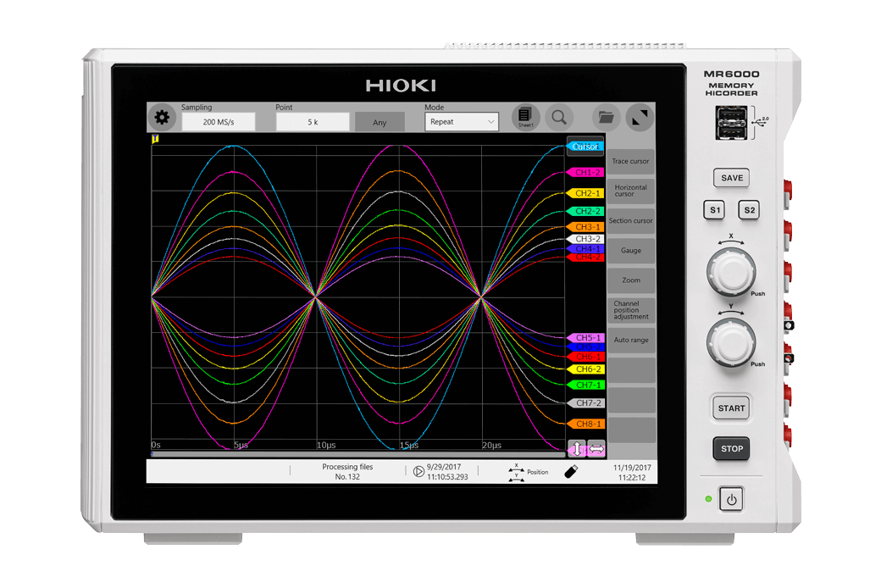Click the 10µs time axis label
881x588 pixels.
pos(326,445)
